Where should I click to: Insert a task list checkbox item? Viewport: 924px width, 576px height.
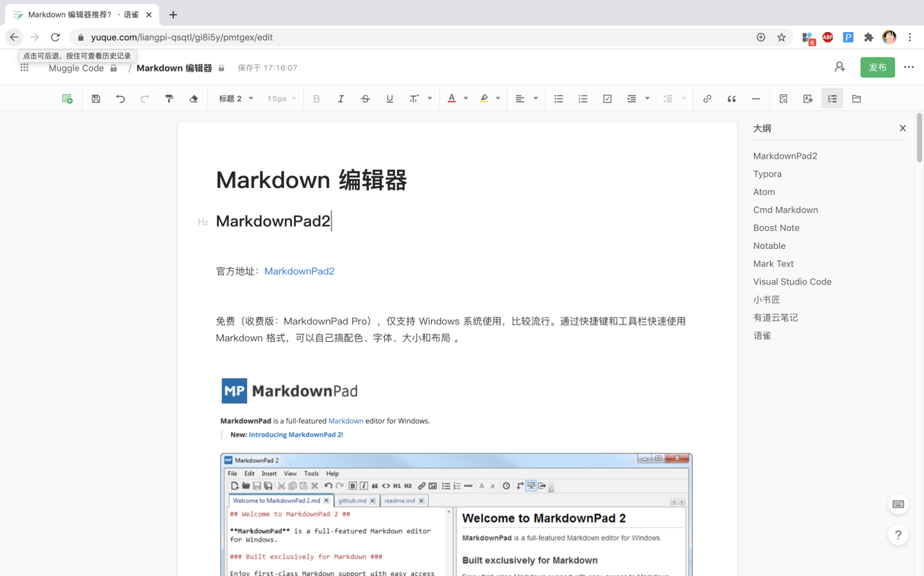(x=607, y=98)
